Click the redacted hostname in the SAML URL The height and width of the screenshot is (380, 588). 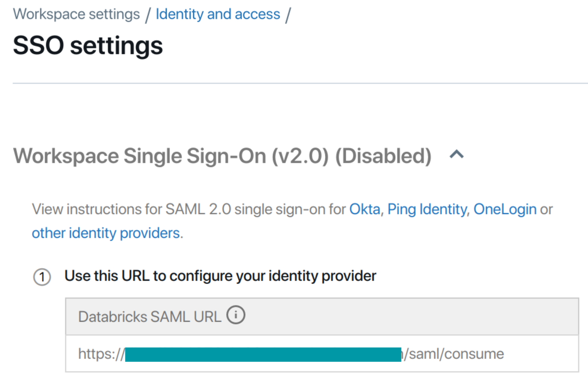tap(263, 355)
